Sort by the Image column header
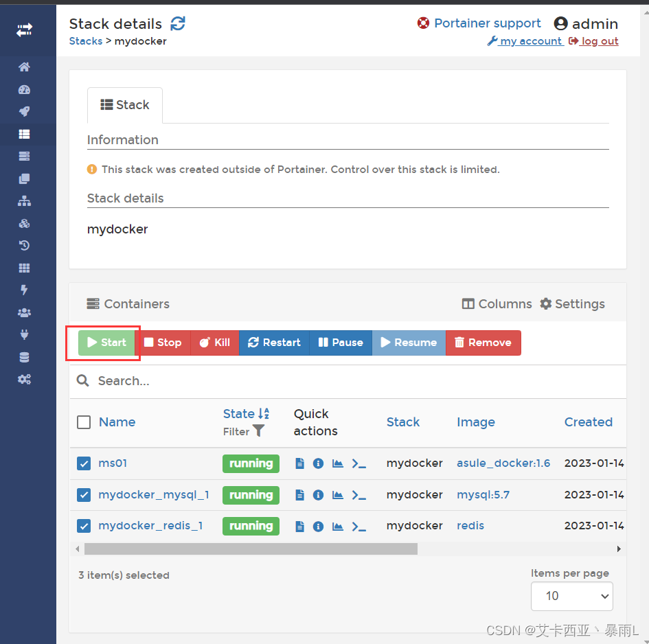 pyautogui.click(x=475, y=422)
